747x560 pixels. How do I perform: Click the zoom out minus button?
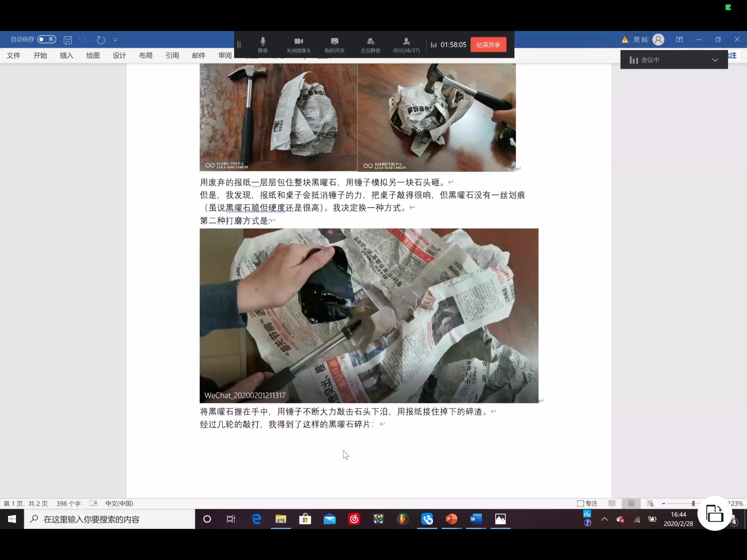(x=663, y=503)
